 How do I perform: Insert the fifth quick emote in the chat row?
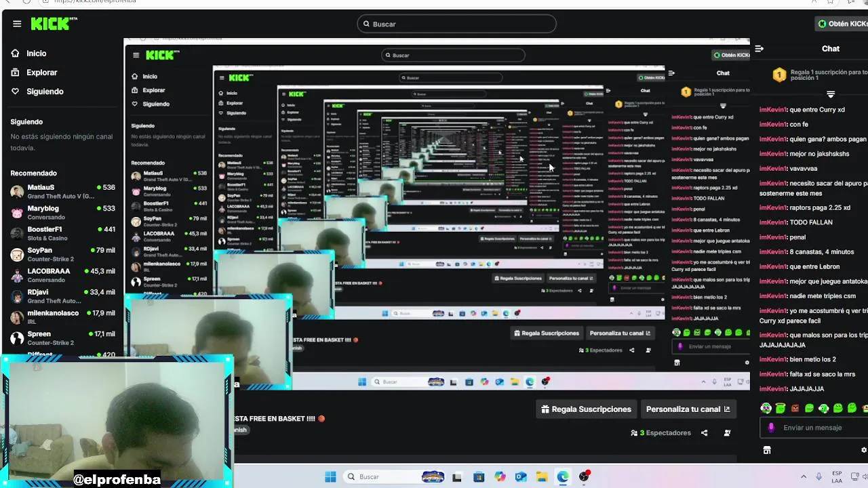pyautogui.click(x=824, y=408)
